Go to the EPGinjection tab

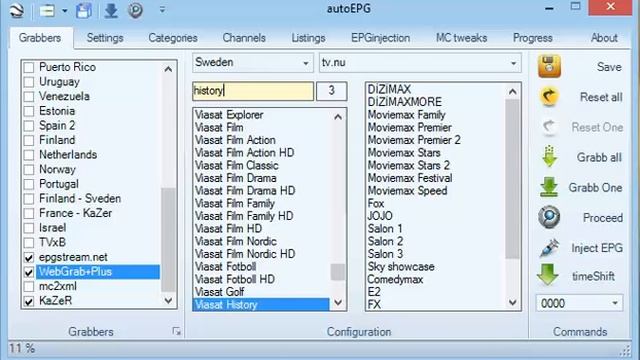[x=380, y=38]
